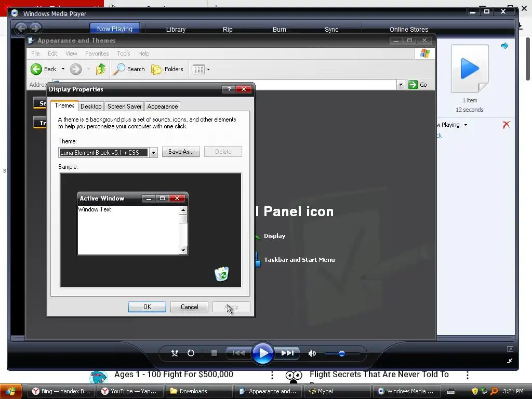Click the yellow security shield tray icon
The image size is (532, 399).
pos(475,391)
